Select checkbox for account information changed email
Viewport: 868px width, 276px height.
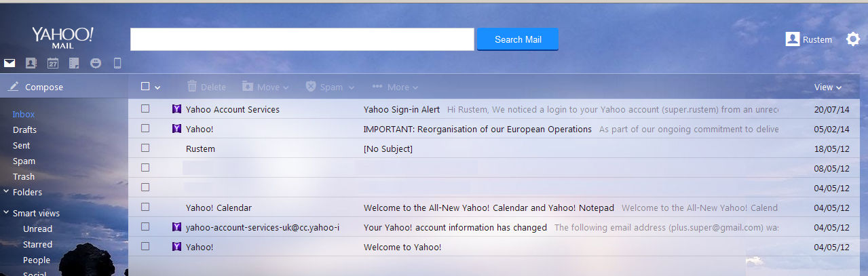(145, 226)
